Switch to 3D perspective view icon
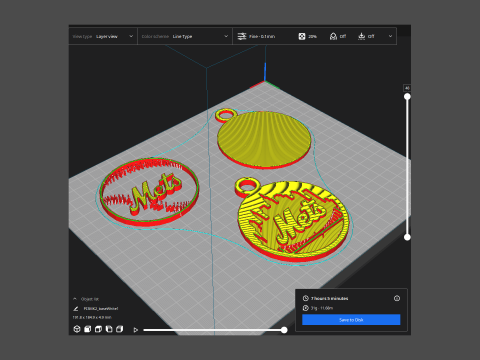Screen dimensions: 480x360 point(77,329)
